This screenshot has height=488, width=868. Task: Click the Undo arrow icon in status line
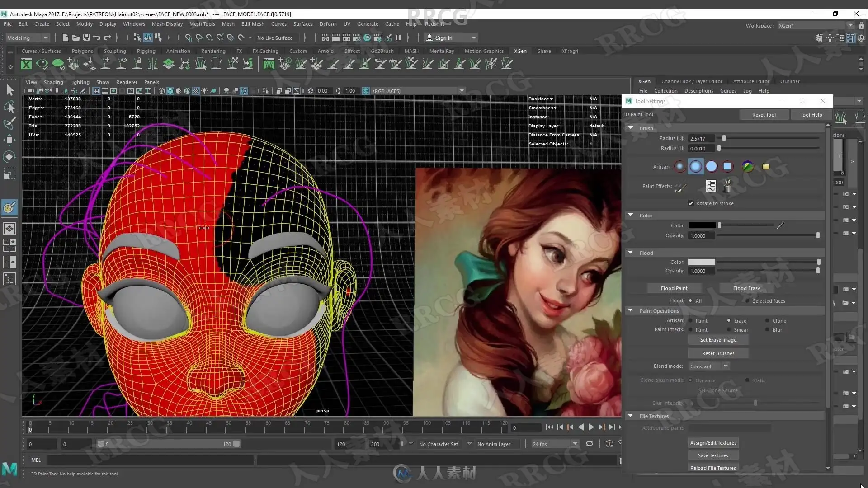[x=97, y=38]
